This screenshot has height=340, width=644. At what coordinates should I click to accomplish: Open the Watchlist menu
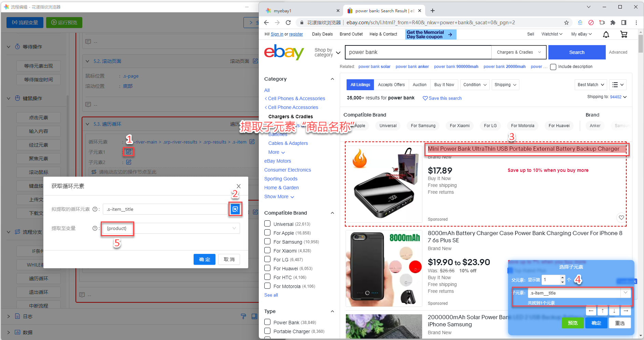(552, 34)
